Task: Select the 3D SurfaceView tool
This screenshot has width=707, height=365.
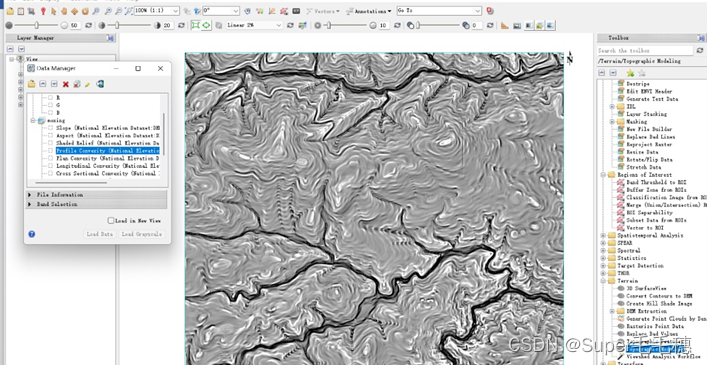Action: (646, 288)
